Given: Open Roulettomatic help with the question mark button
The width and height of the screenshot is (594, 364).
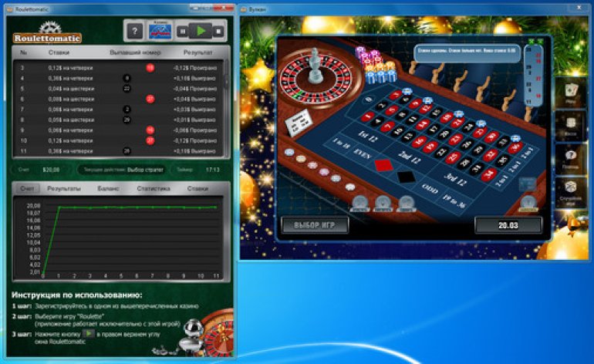Looking at the screenshot, I should click(135, 31).
